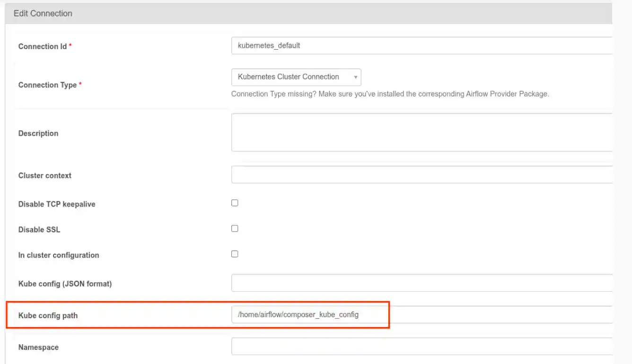
Task: Select the kubernetes_default text value
Action: coord(268,45)
